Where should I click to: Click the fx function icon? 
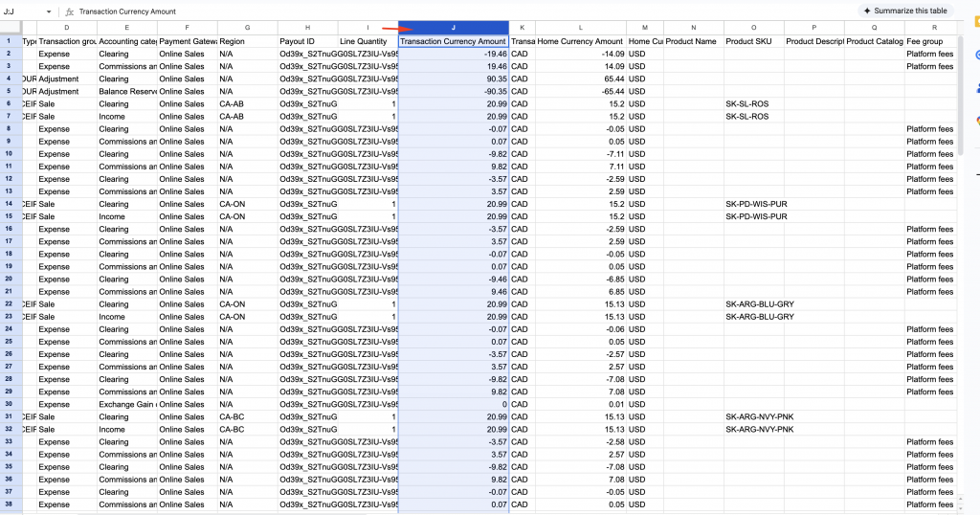(x=70, y=11)
